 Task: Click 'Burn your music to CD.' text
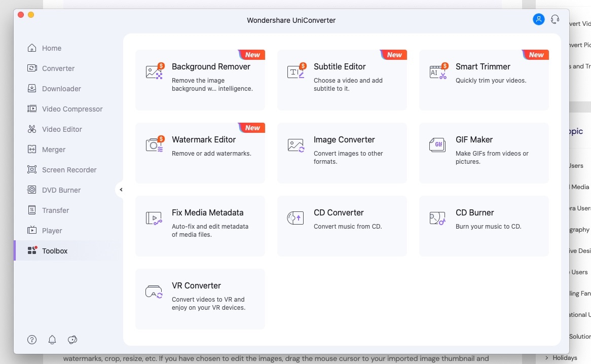(488, 227)
